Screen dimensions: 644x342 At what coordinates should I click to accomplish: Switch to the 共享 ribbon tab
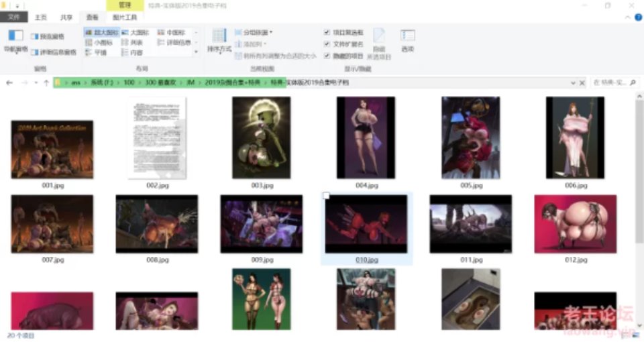pyautogui.click(x=66, y=17)
